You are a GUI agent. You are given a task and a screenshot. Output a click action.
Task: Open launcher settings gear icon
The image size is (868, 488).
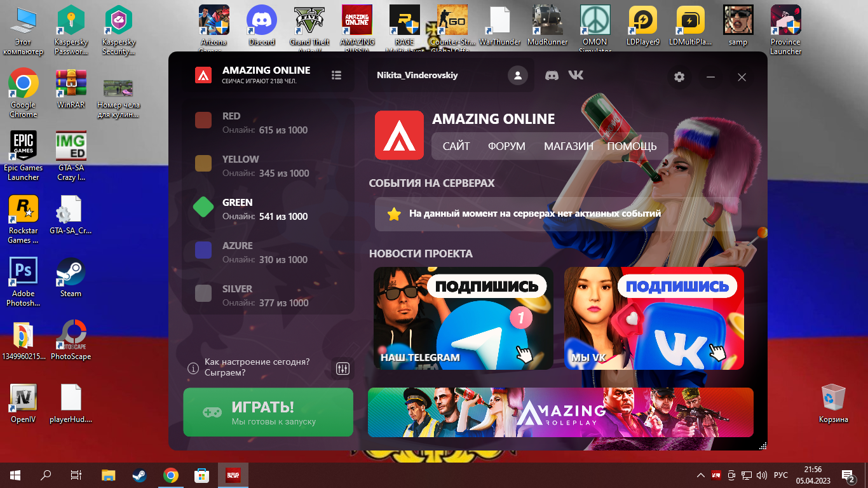679,77
